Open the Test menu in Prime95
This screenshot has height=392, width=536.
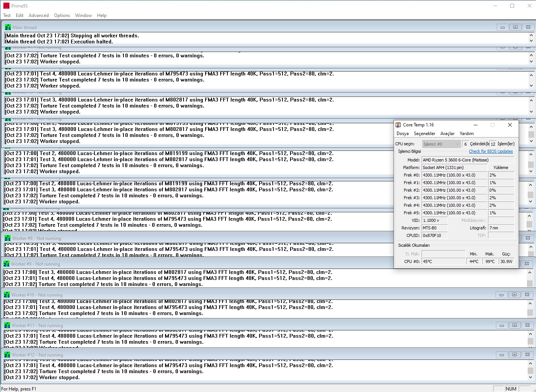(x=7, y=15)
